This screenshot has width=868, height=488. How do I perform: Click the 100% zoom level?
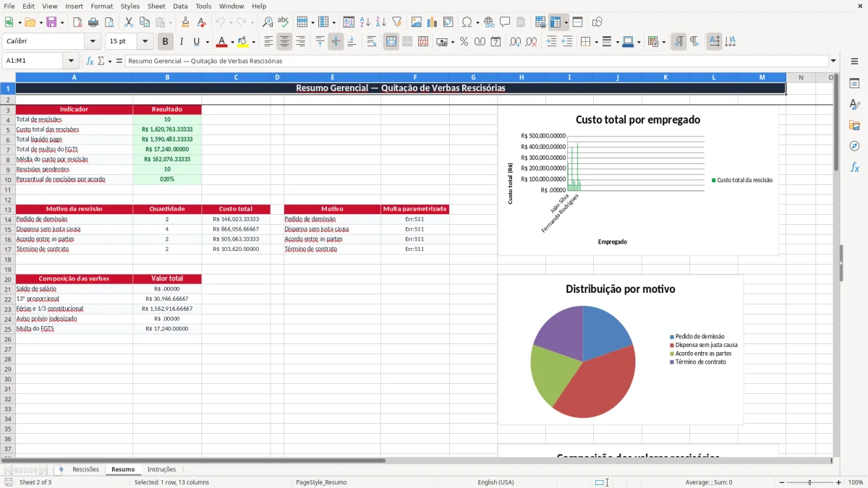coord(856,482)
